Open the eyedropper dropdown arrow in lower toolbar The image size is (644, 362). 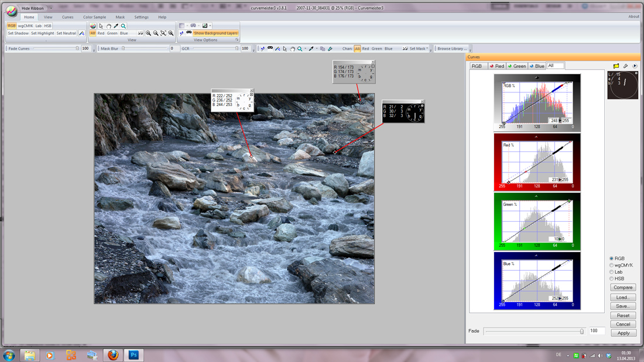click(317, 49)
